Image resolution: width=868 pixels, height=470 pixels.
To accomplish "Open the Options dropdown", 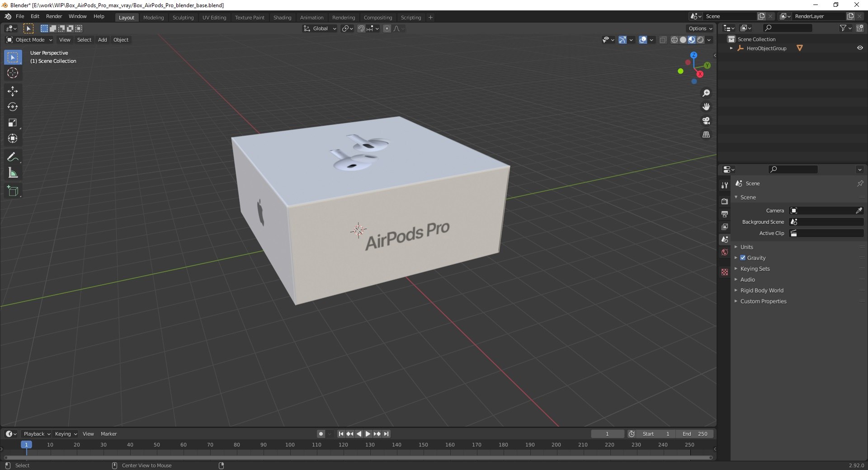I will pyautogui.click(x=700, y=28).
